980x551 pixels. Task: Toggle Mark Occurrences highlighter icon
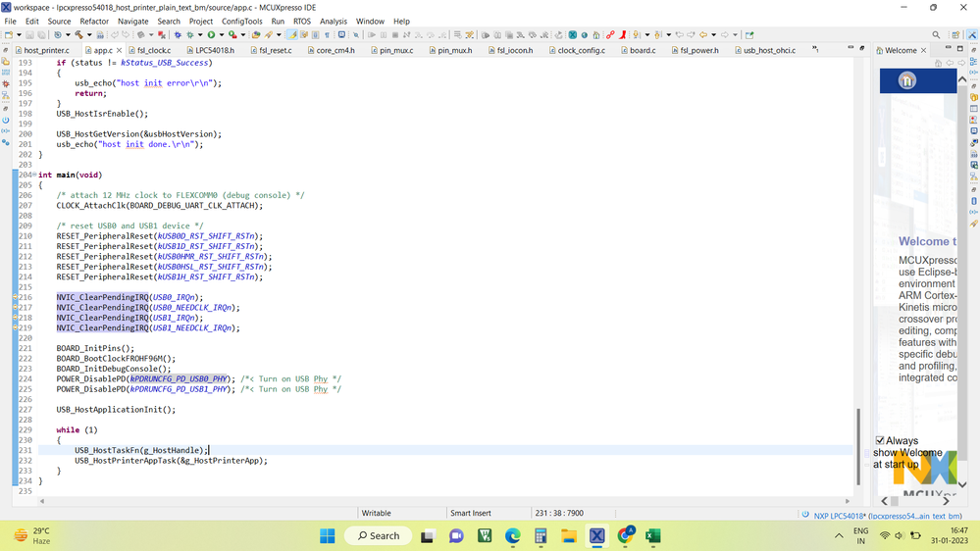click(292, 35)
